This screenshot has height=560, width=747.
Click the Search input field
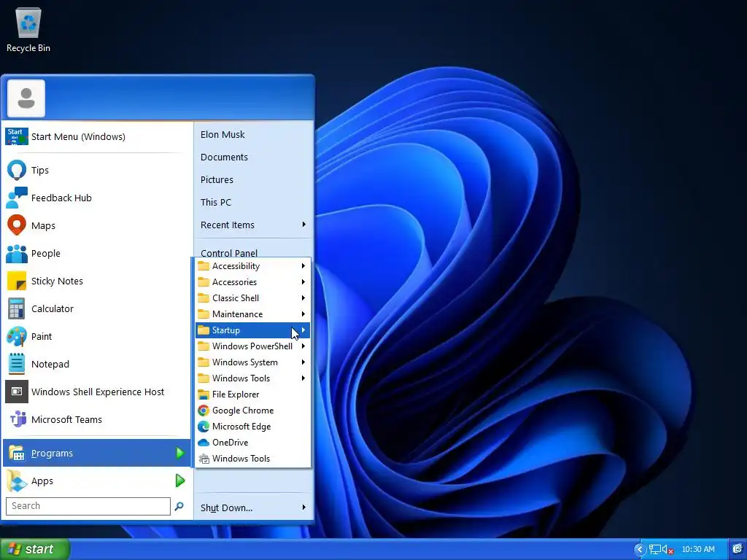88,506
